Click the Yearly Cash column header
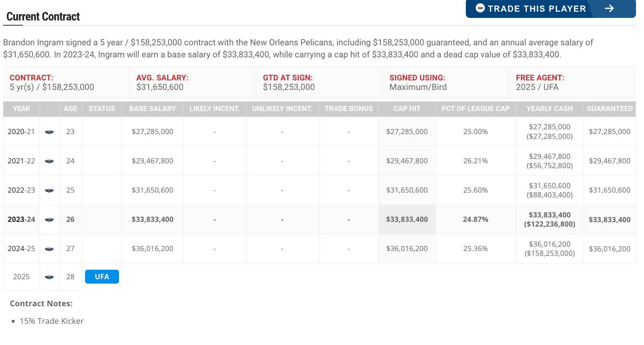644x345 pixels. (549, 109)
